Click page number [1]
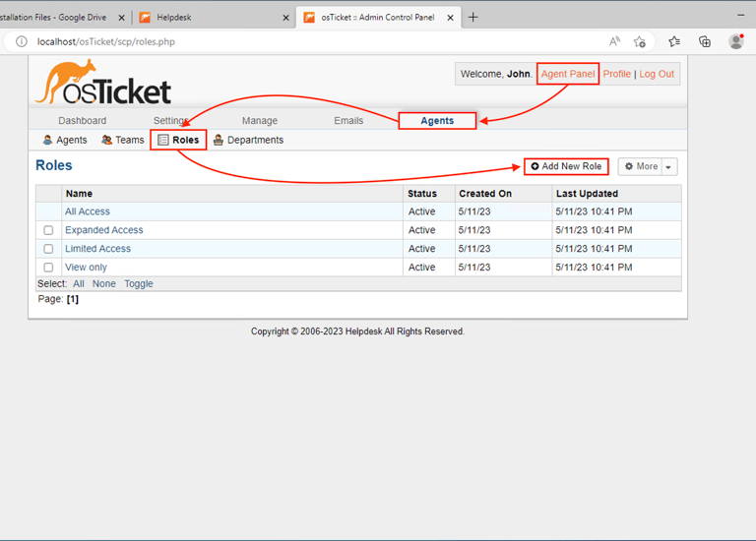This screenshot has width=756, height=541. click(x=72, y=299)
